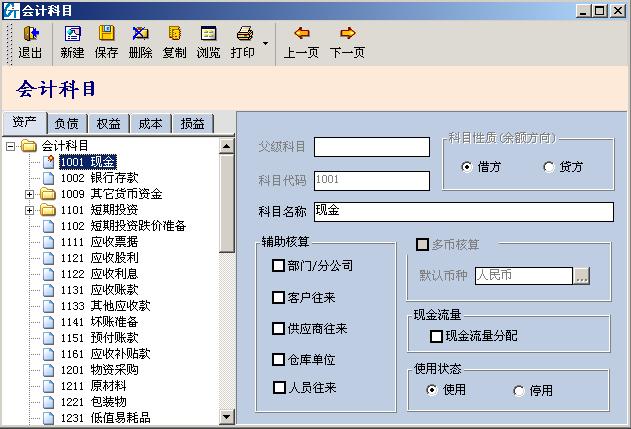Check the 供应商往来 checkbox
Image resolution: width=631 pixels, height=429 pixels.
pyautogui.click(x=278, y=328)
